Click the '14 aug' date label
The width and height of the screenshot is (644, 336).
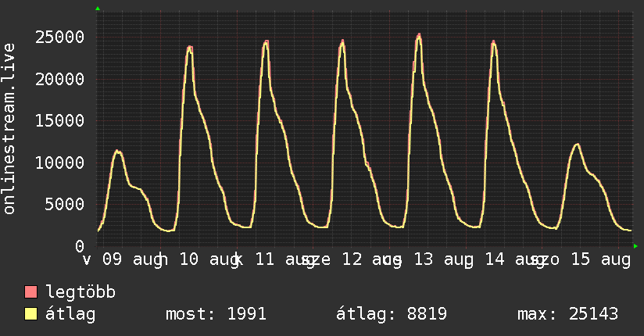tap(515, 259)
